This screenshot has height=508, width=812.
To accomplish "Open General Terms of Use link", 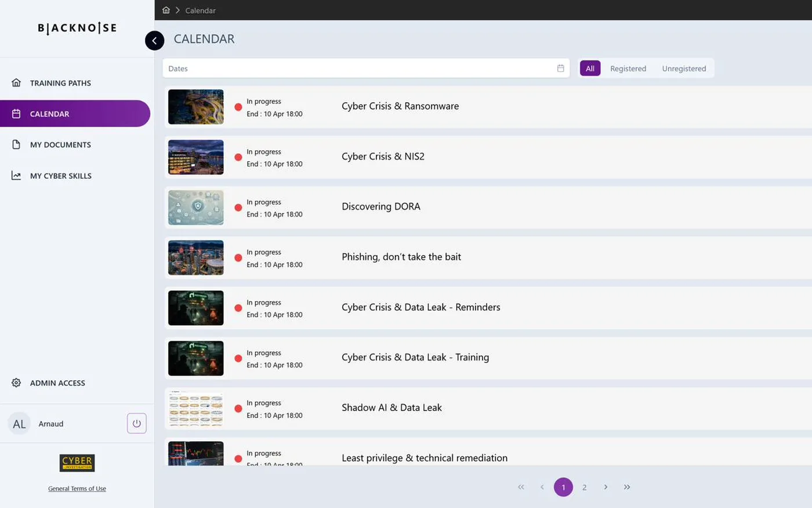I will (x=77, y=489).
